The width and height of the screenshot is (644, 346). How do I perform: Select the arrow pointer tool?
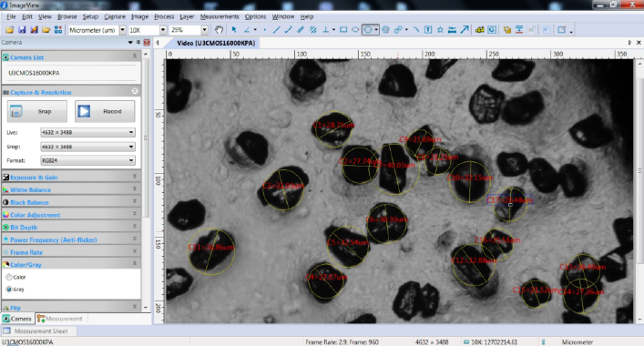pos(234,29)
